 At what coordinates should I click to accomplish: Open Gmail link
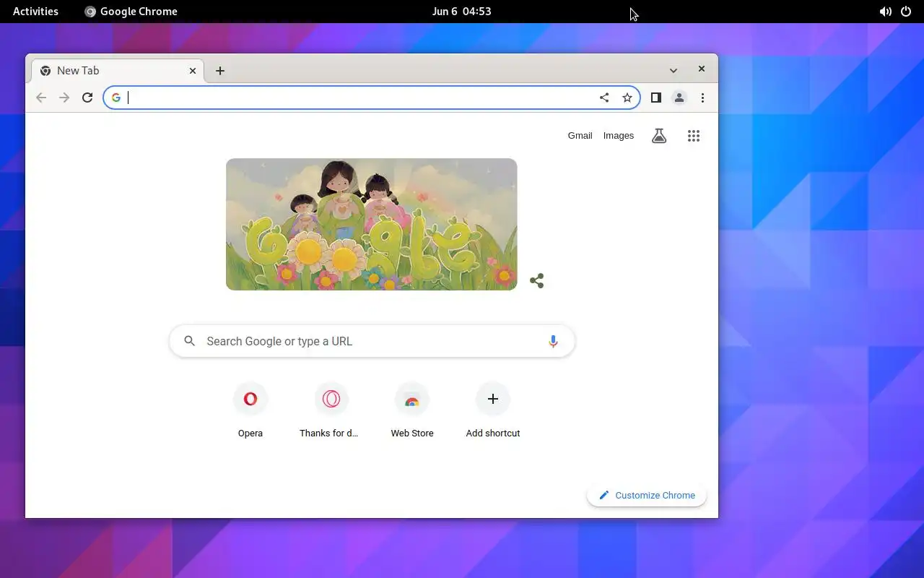pyautogui.click(x=580, y=136)
